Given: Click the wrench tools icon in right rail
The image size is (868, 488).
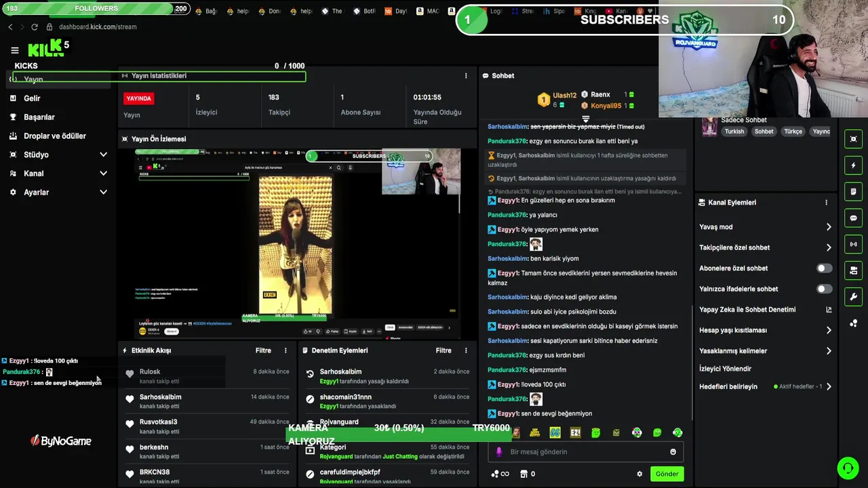Looking at the screenshot, I should click(853, 297).
